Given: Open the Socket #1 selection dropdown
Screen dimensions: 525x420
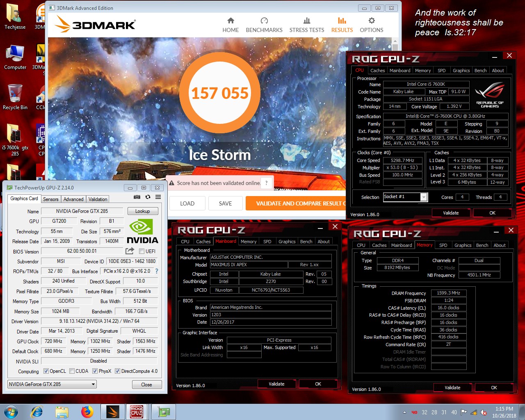Looking at the screenshot, I should tap(405, 197).
